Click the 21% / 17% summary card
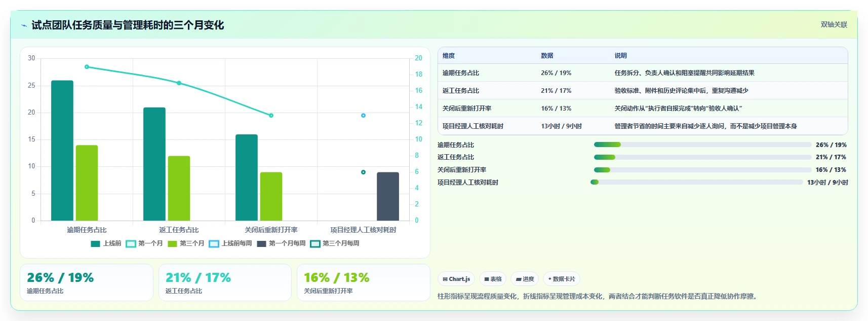 click(225, 282)
